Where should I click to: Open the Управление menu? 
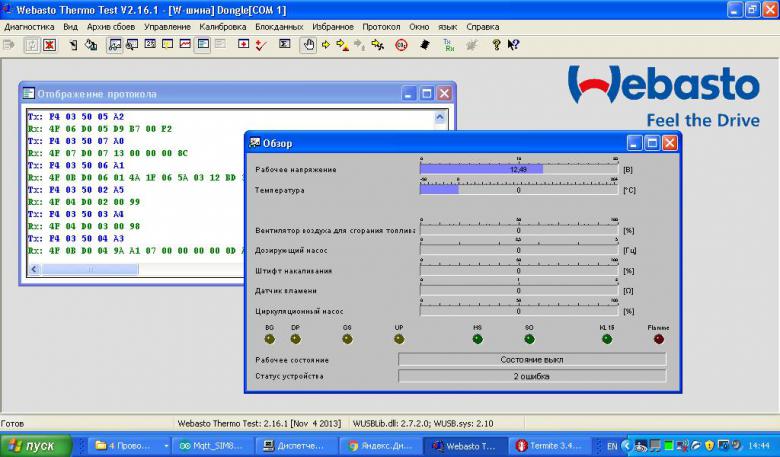click(167, 27)
